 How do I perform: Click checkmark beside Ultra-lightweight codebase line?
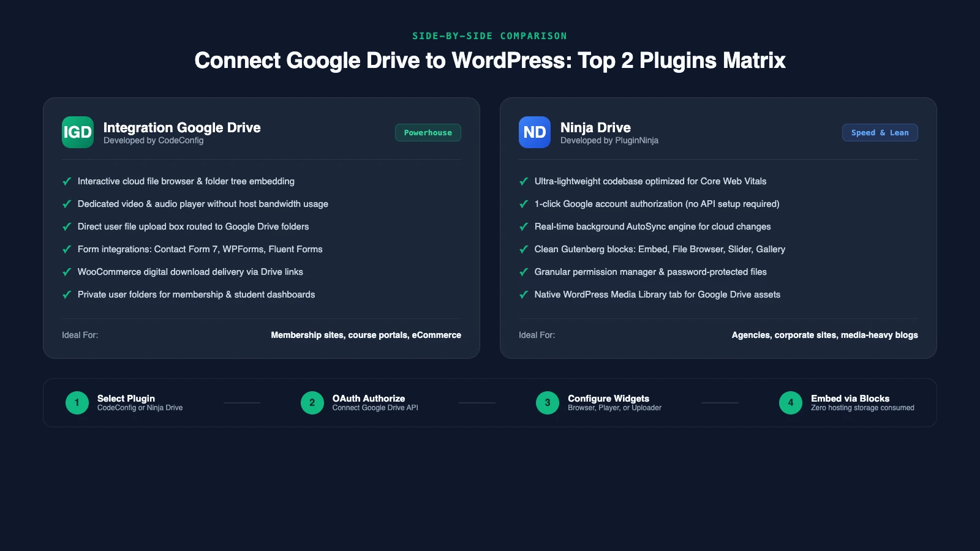pyautogui.click(x=524, y=181)
